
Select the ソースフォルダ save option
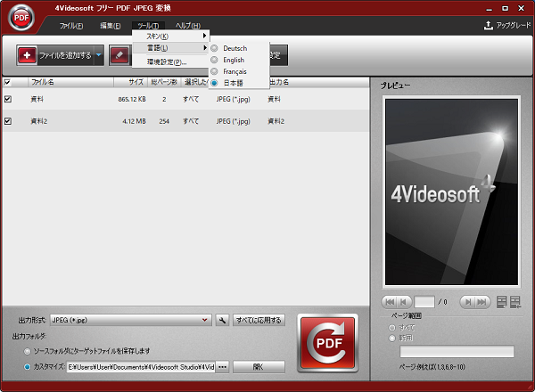click(27, 351)
